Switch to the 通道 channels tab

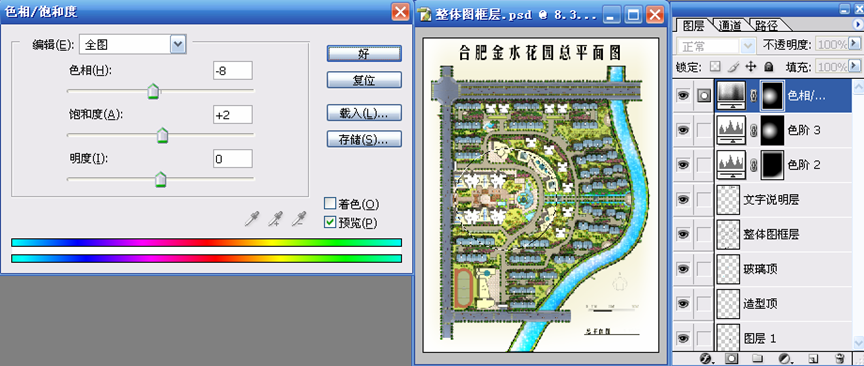tap(730, 25)
